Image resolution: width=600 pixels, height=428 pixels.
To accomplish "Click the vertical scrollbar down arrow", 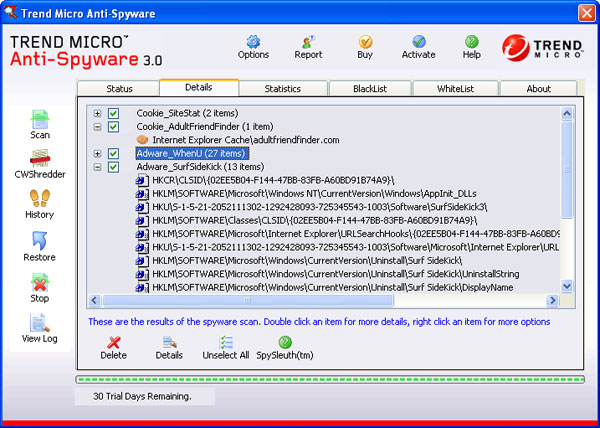I will point(567,286).
